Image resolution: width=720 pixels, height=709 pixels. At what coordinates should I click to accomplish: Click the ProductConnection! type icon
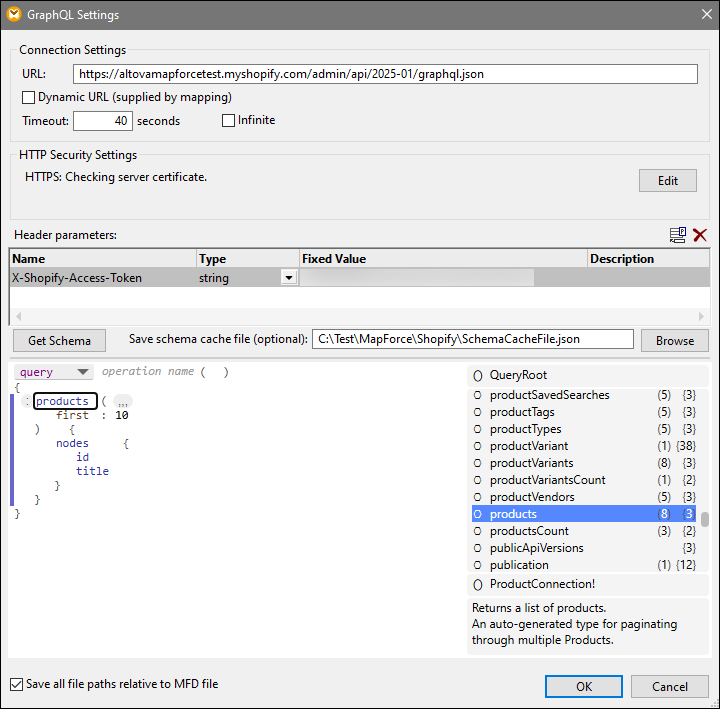477,584
